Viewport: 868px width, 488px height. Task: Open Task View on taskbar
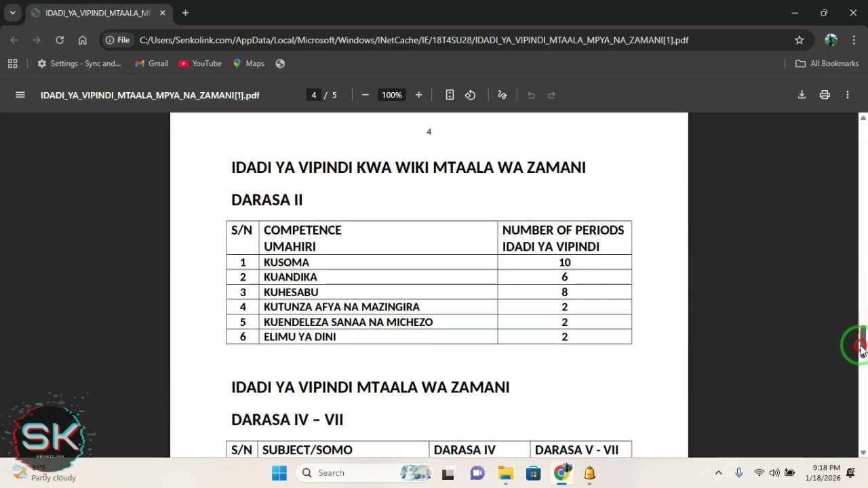tap(448, 472)
